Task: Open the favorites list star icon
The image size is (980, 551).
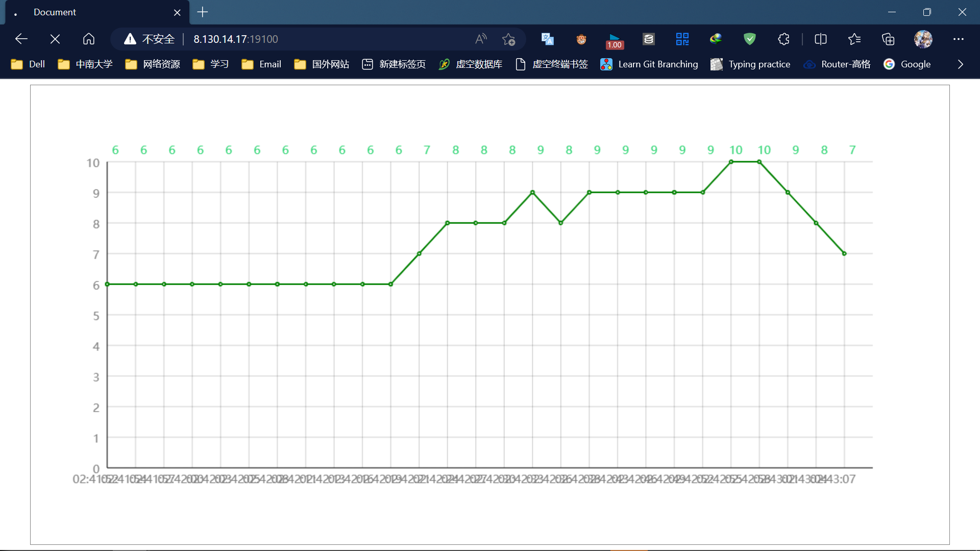Action: 854,39
